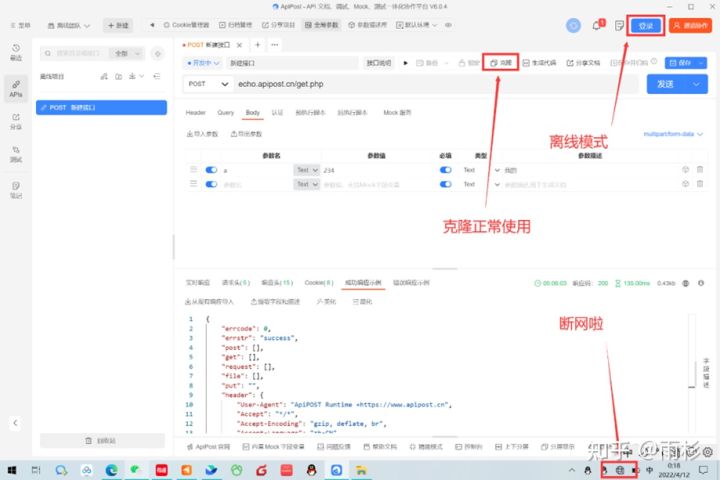The height and width of the screenshot is (480, 720).
Task: Switch to the Cookie response tab
Action: 319,283
